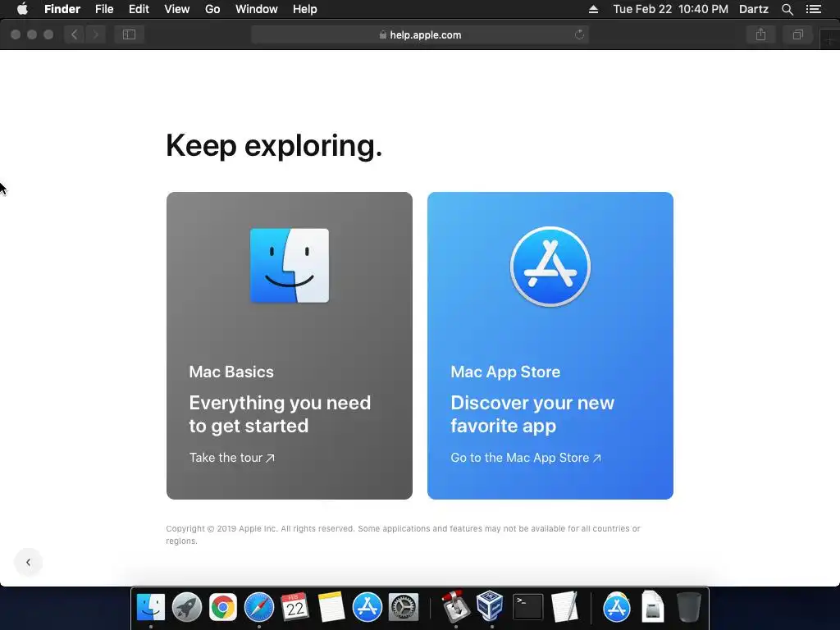Screen dimensions: 840x630
Task: Open Terminal from the Dock
Action: [527, 608]
